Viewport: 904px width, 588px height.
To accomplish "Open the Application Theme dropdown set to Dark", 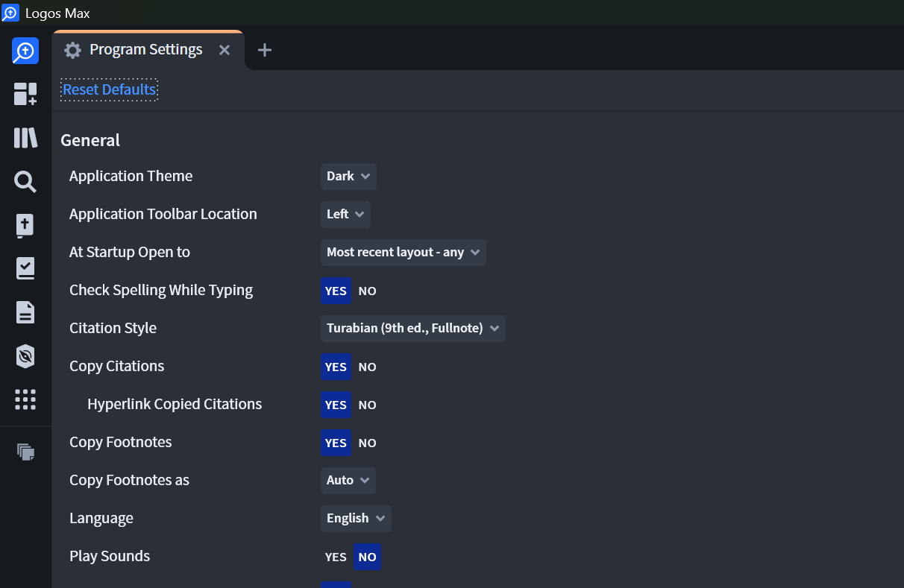I will (x=348, y=177).
